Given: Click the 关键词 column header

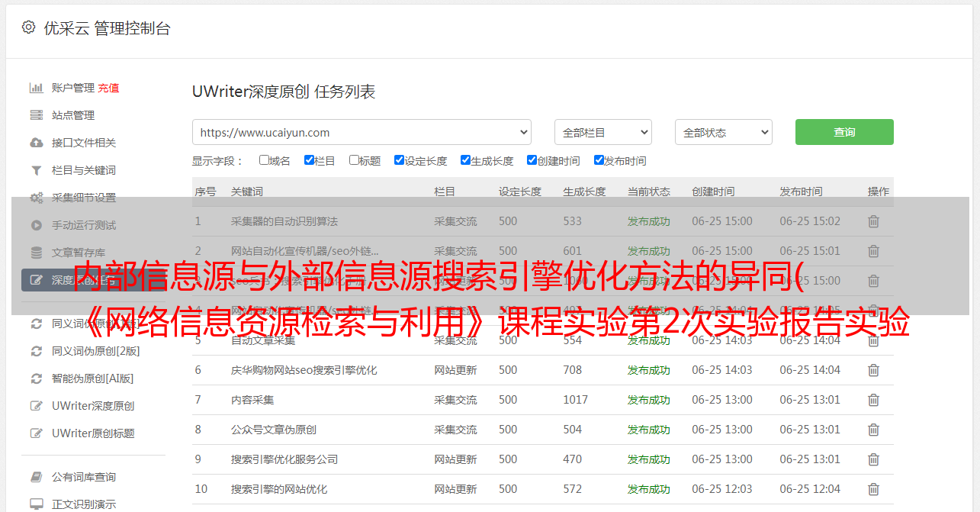Looking at the screenshot, I should point(247,192).
